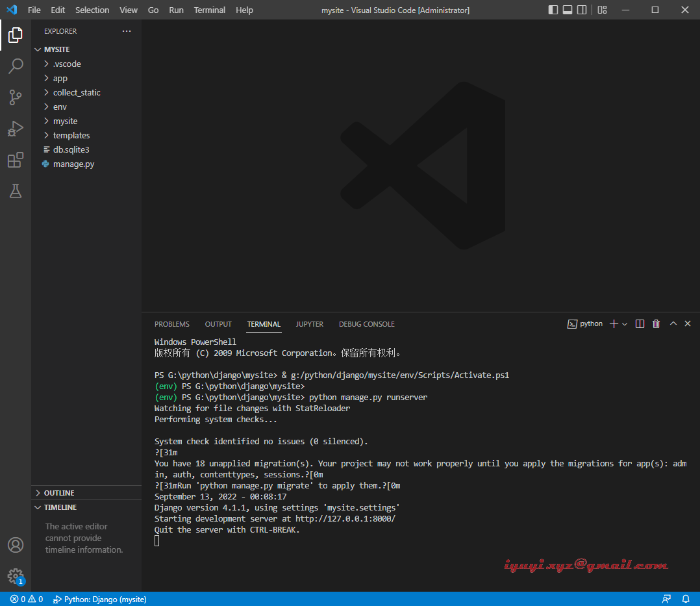Open the Testing flask view
Image resolution: width=700 pixels, height=606 pixels.
click(x=16, y=191)
